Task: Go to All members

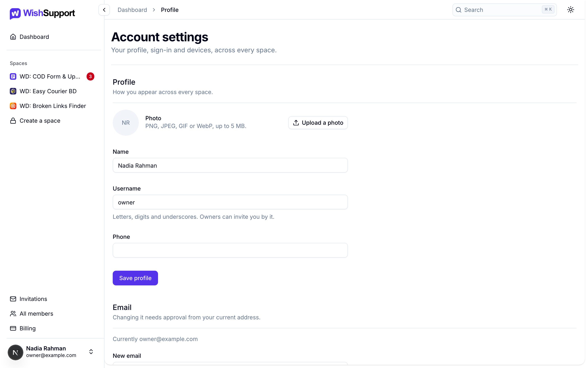Action: 54,314
